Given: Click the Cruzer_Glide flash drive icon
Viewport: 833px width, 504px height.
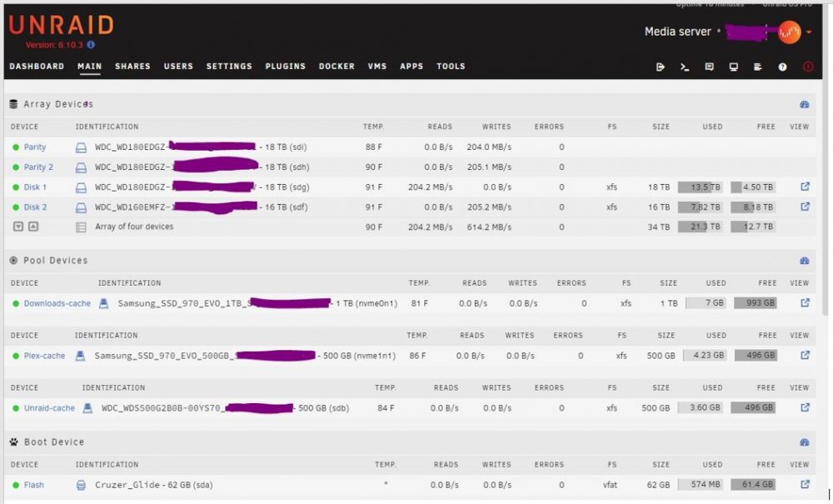Looking at the screenshot, I should 81,485.
